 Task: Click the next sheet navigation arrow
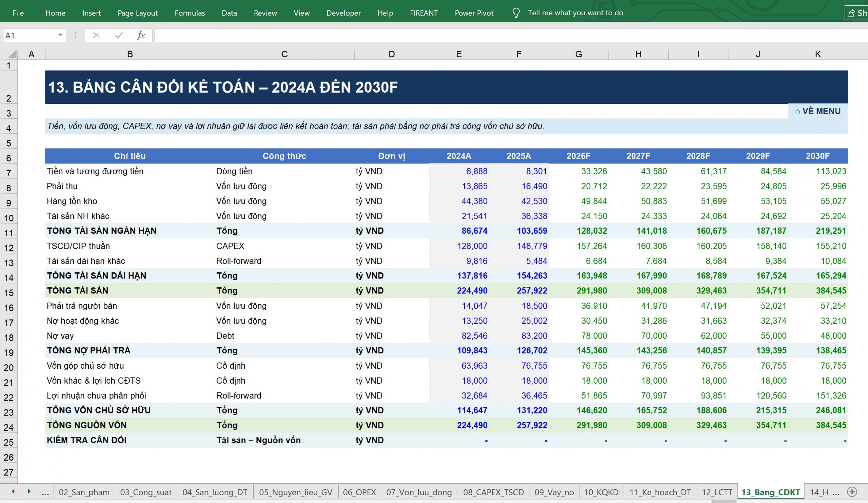coord(29,491)
